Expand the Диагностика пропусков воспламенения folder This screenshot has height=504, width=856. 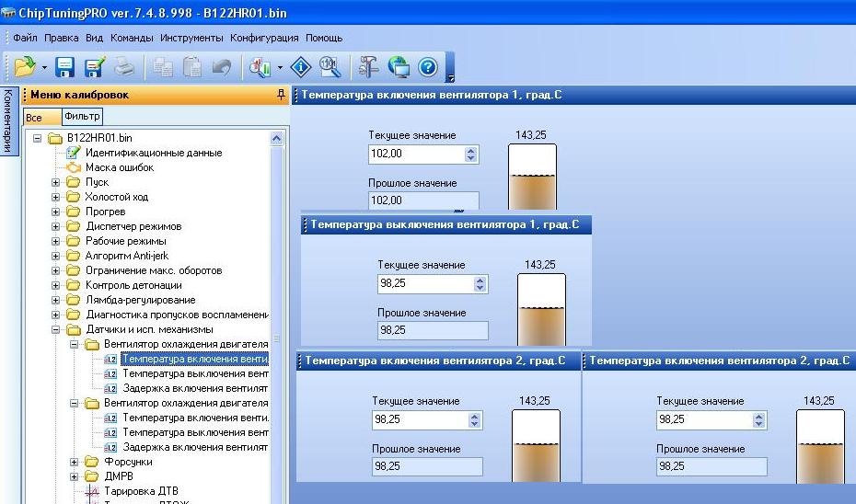tap(55, 315)
